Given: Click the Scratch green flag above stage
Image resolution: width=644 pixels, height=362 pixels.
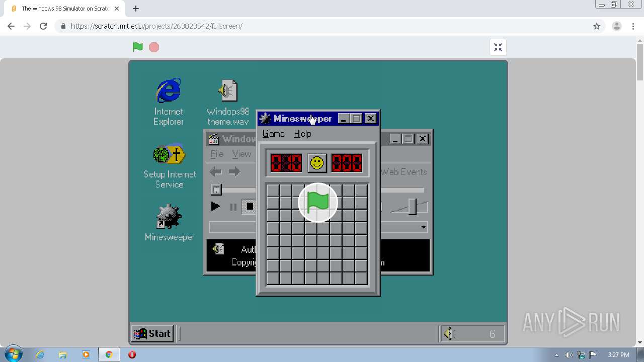Looking at the screenshot, I should (138, 47).
